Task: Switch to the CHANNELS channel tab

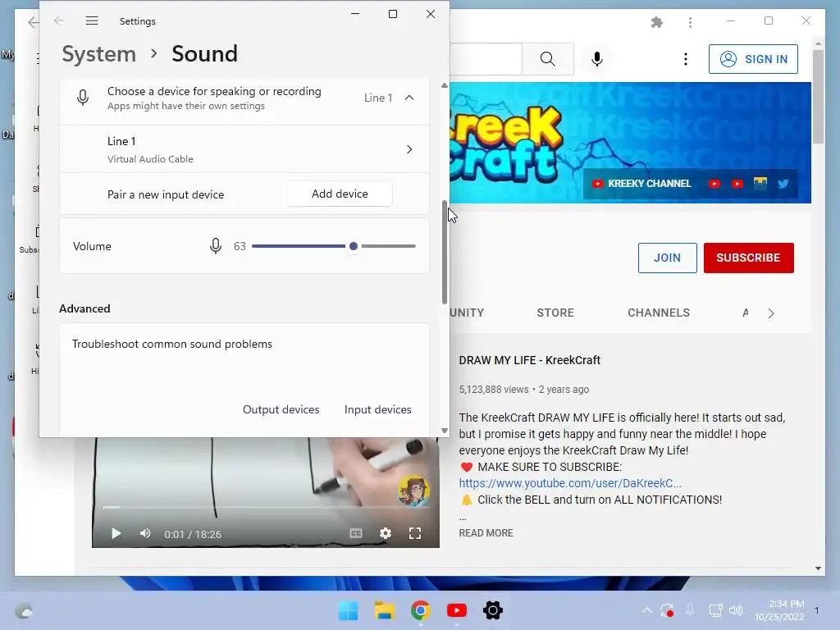Action: (659, 313)
